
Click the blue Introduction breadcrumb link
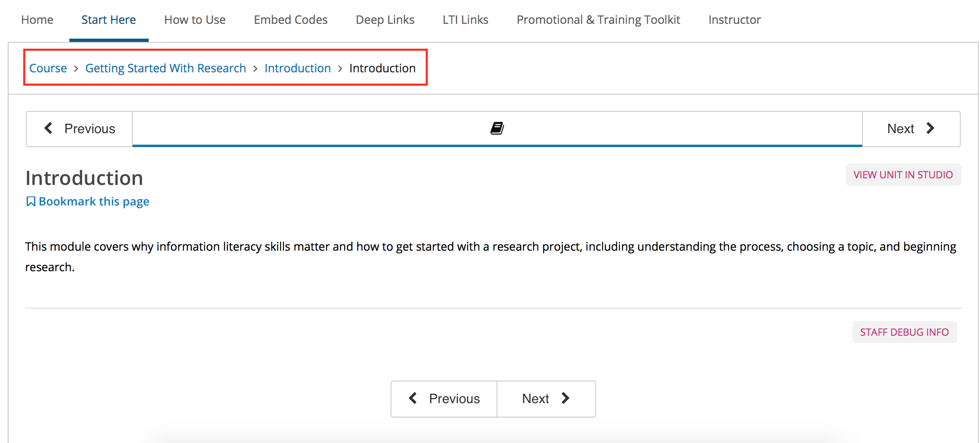(x=298, y=68)
